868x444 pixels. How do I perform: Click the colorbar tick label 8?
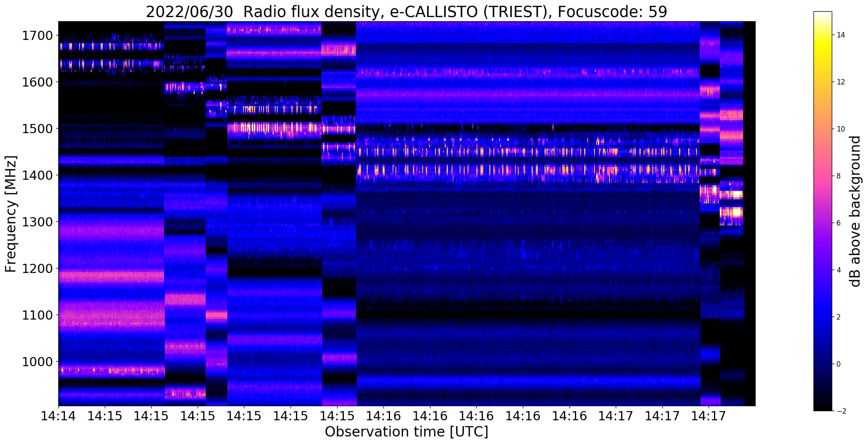coord(838,176)
